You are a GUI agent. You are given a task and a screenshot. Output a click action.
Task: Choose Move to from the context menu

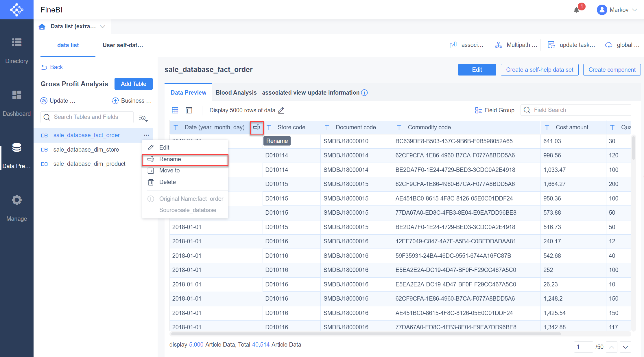point(185,170)
